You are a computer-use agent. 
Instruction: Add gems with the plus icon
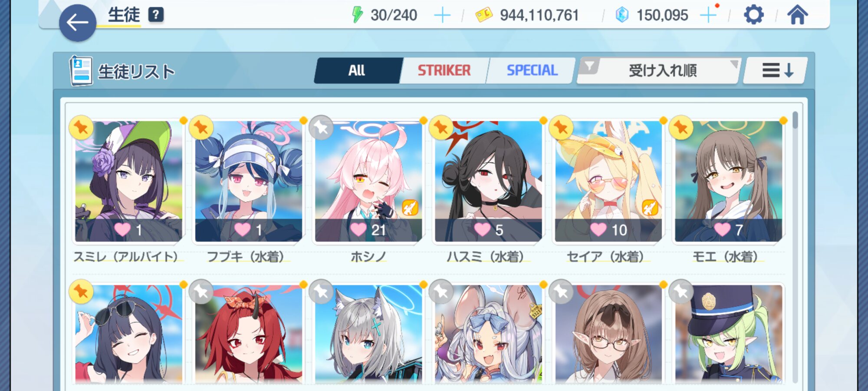[708, 15]
